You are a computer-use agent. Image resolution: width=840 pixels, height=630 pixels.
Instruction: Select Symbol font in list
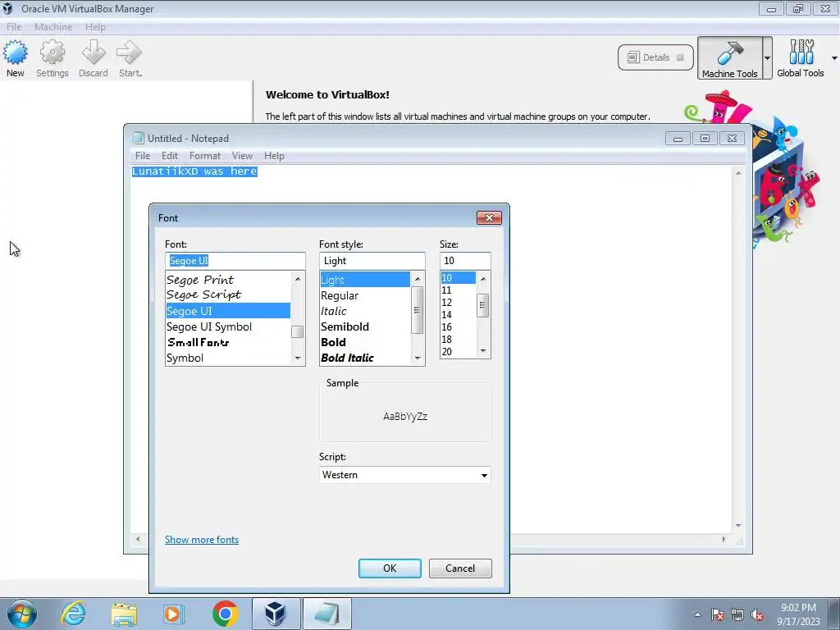228,358
